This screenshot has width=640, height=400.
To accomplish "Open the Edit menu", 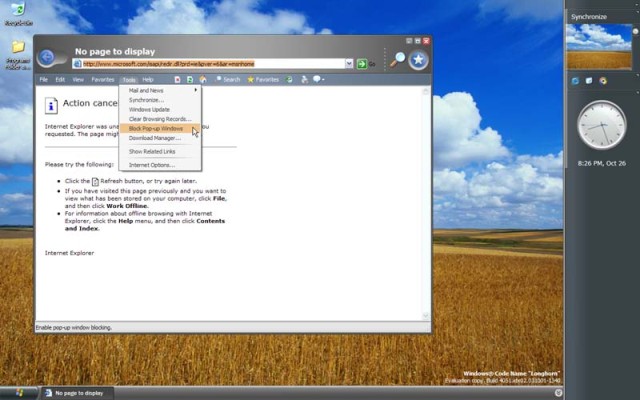I will point(60,80).
